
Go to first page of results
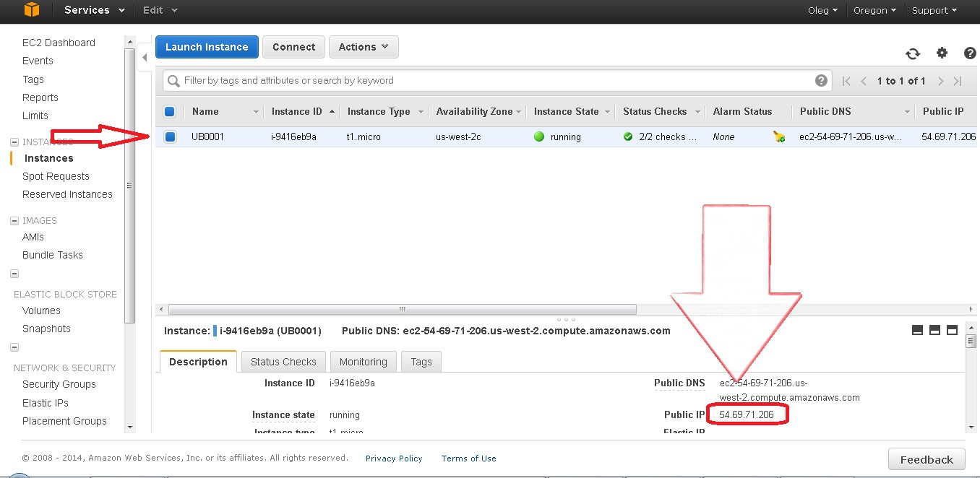coord(846,81)
